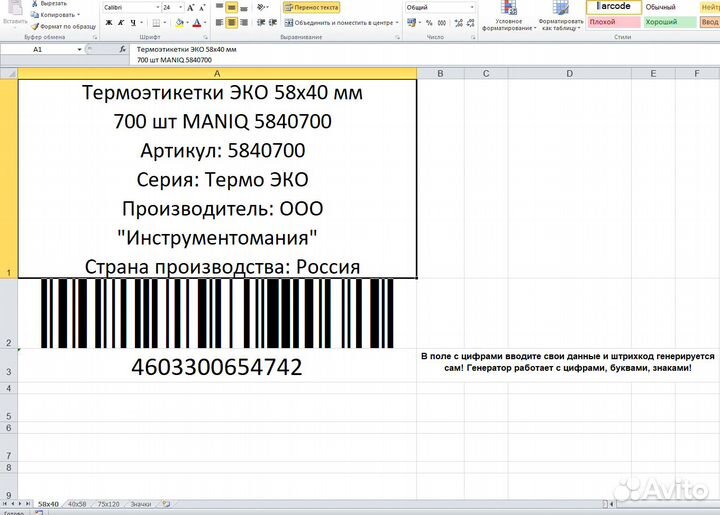
Task: Toggle middle vertical alignment
Action: [232, 8]
